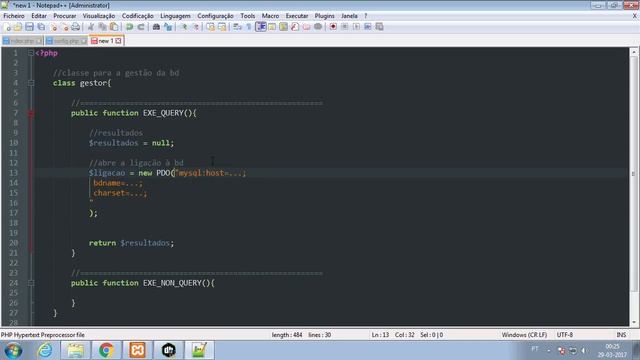Toggle word wrap in the toolbar
640x360 pixels.
237,27
